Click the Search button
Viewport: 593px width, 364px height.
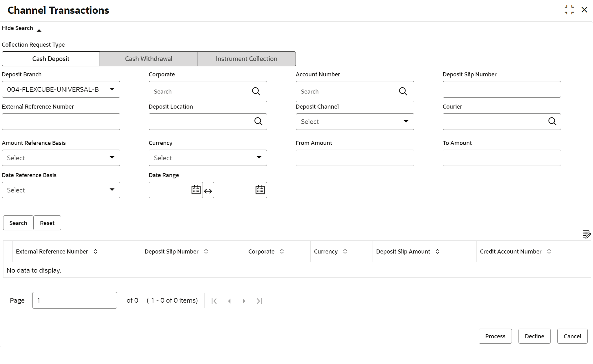pos(18,223)
